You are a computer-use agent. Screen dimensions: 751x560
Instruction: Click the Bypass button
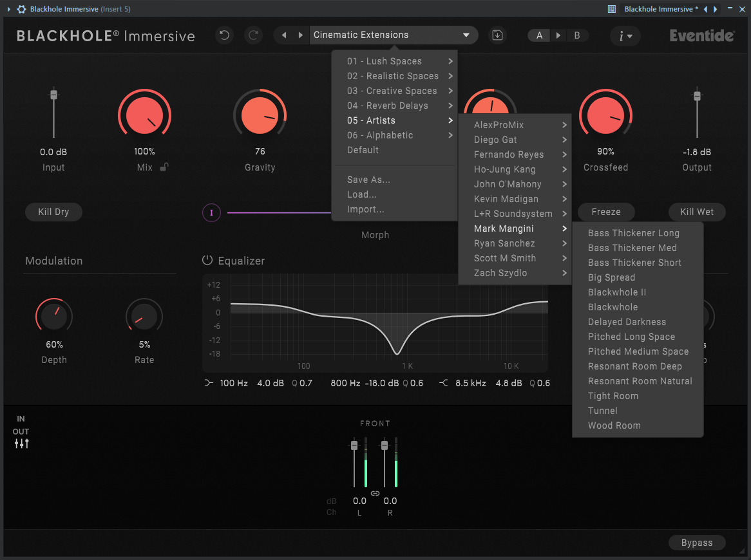(x=697, y=542)
